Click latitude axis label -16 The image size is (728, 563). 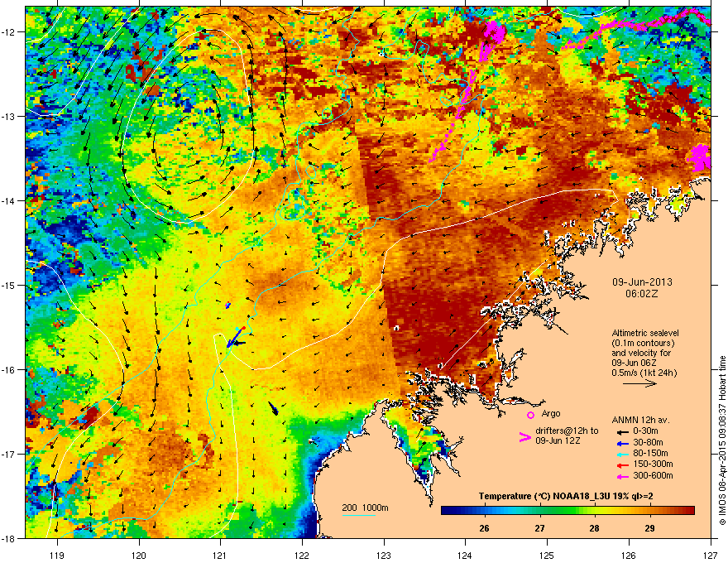coord(8,370)
